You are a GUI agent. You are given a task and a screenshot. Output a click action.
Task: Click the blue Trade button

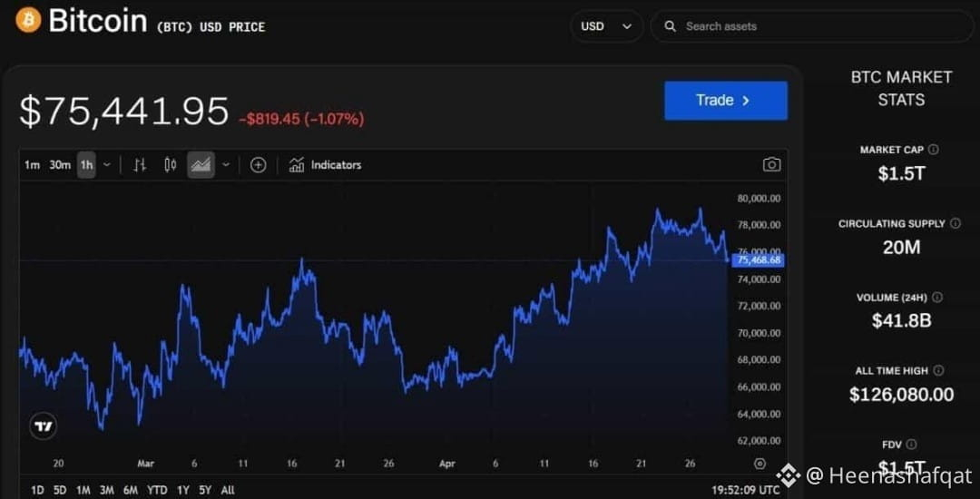click(726, 100)
